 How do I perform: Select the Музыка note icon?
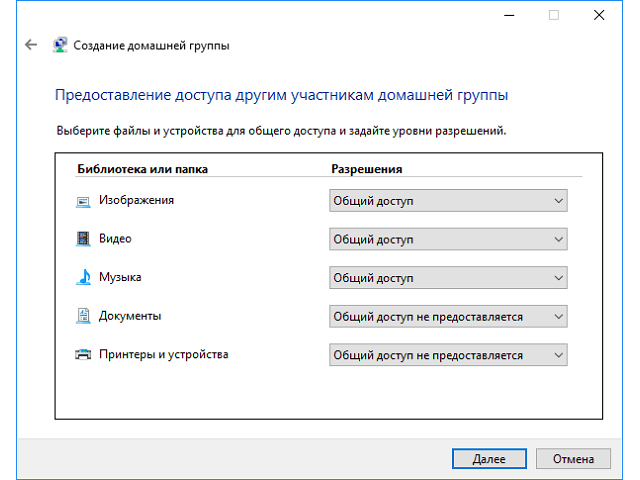click(x=83, y=277)
